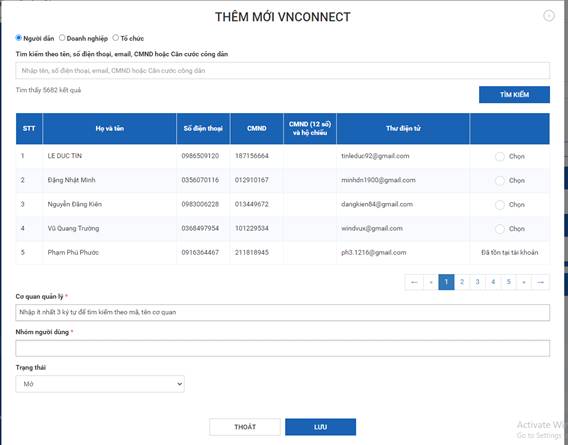Click CMND value 012910167
The height and width of the screenshot is (445, 568).
click(x=252, y=180)
